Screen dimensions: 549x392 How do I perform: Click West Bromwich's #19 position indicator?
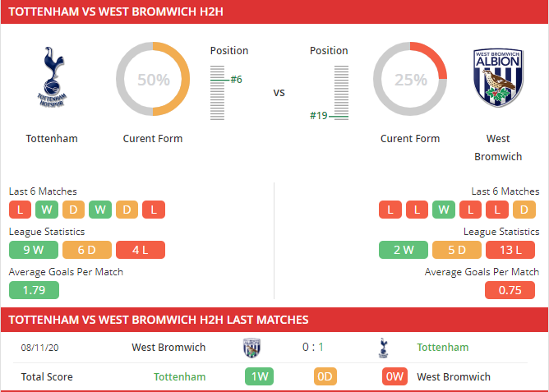pyautogui.click(x=319, y=116)
